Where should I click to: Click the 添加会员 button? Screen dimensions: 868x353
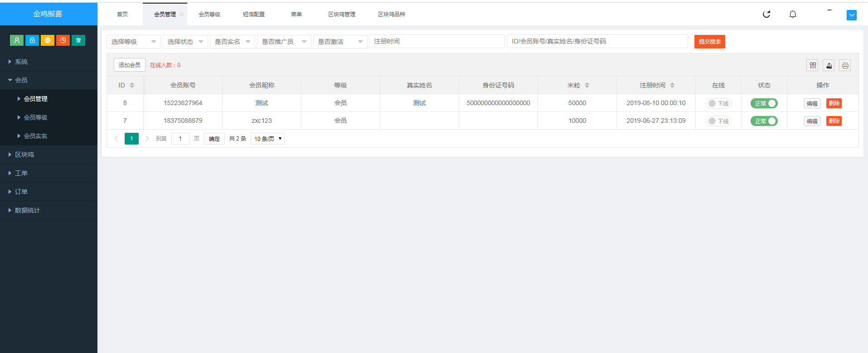[130, 65]
